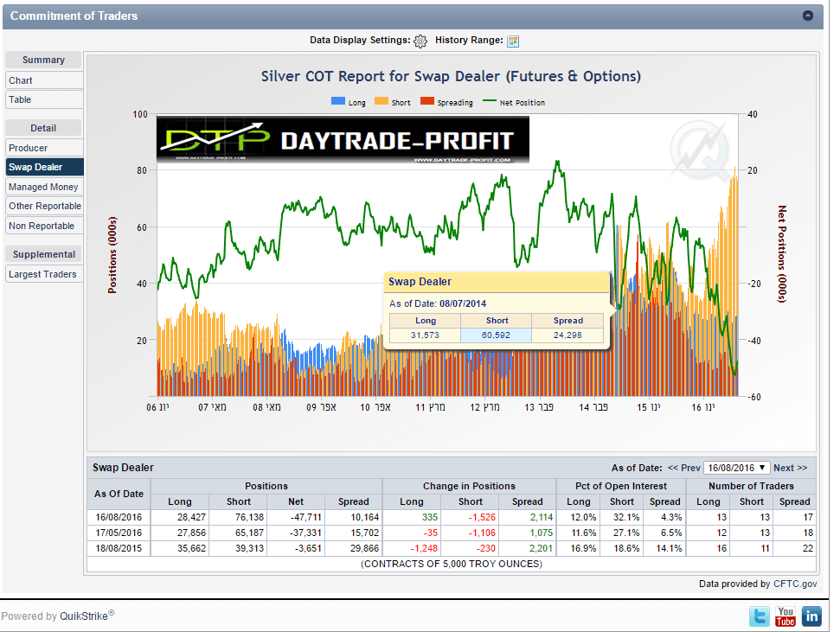Click the tooltip Spread value 24,298
The height and width of the screenshot is (632, 840).
click(567, 335)
